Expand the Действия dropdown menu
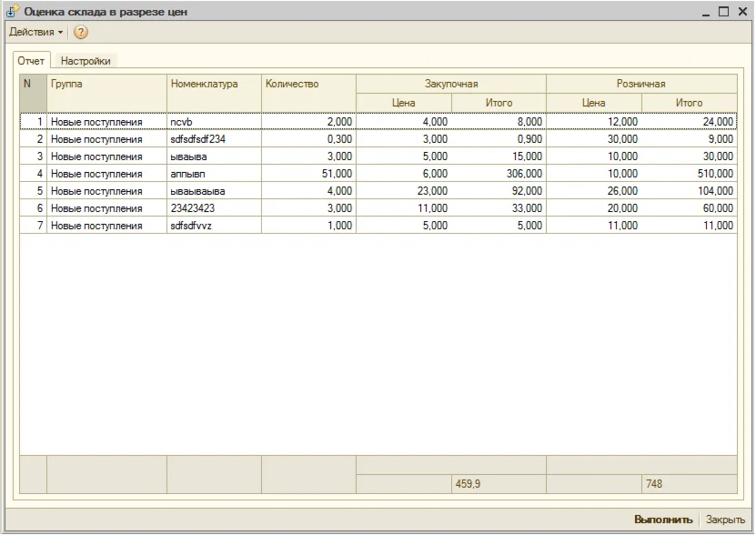 coord(36,33)
